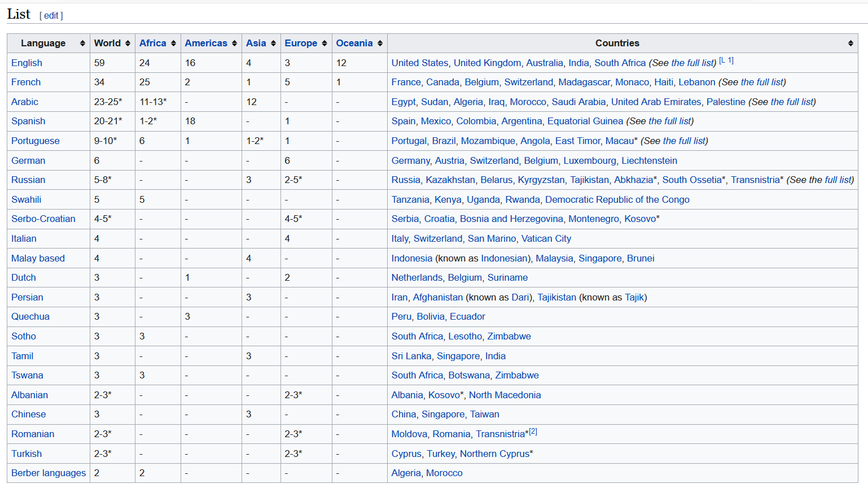Open the Dari link in Persian row
Screen dimensions: 868x488
(x=520, y=297)
